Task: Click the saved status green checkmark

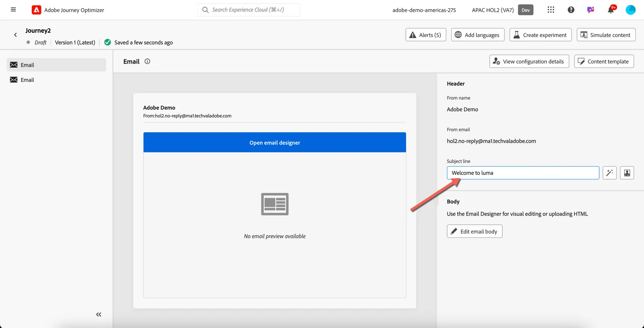Action: pyautogui.click(x=108, y=42)
